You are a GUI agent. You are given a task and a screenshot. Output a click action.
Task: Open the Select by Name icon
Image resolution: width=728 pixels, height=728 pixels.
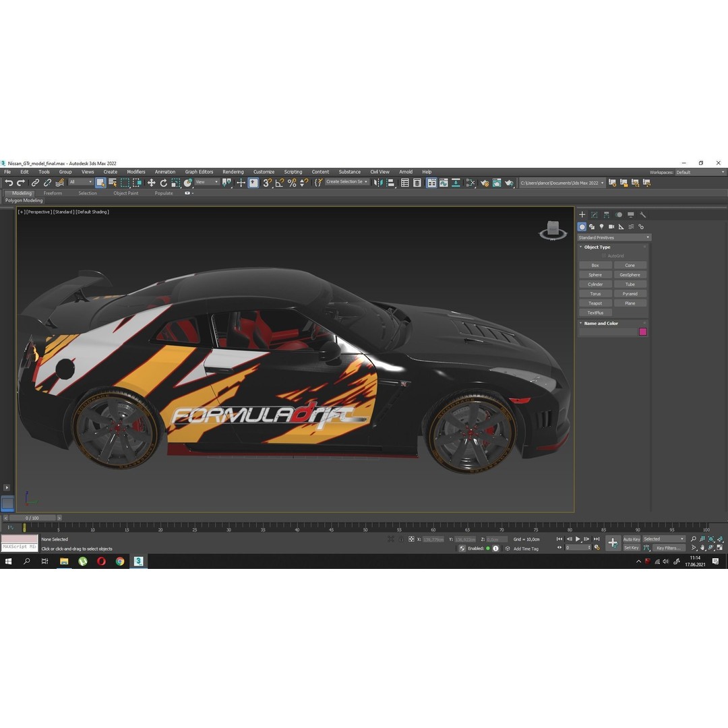[113, 183]
